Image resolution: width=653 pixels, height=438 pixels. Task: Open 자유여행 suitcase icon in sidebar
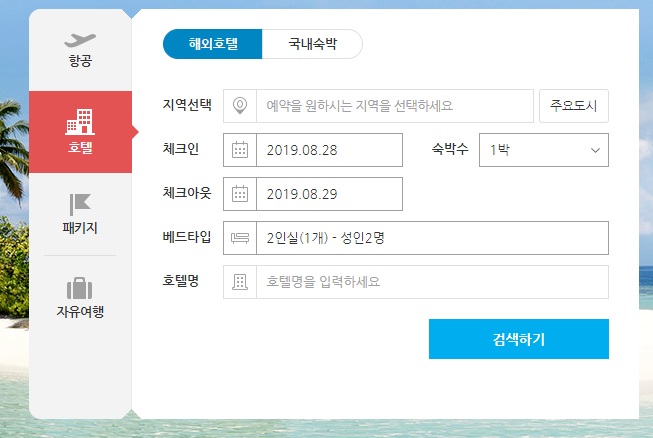(x=80, y=288)
